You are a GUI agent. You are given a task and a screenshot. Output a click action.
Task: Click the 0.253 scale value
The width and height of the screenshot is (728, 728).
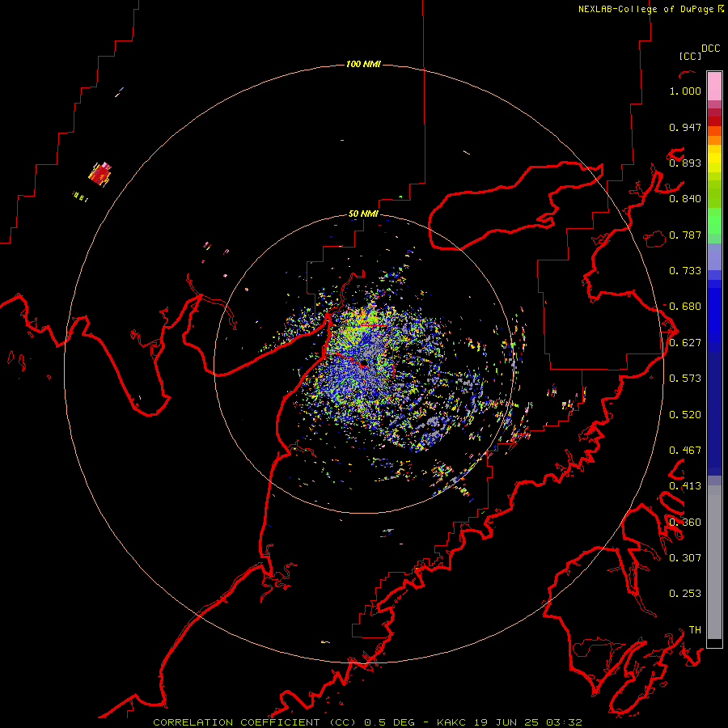click(x=685, y=594)
